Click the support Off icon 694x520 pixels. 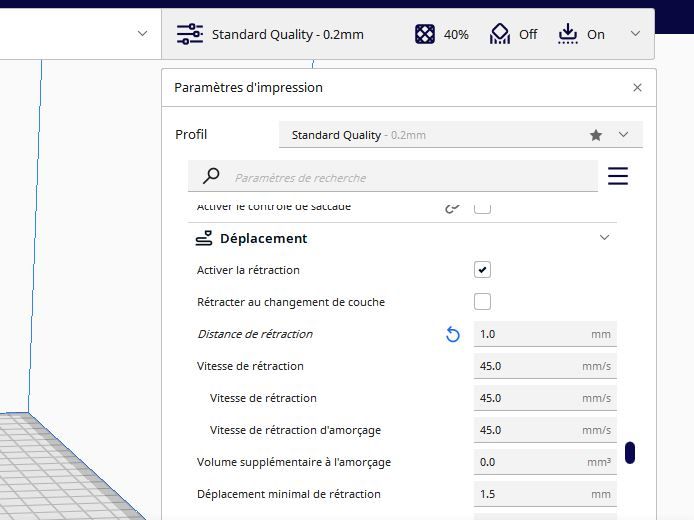point(500,34)
